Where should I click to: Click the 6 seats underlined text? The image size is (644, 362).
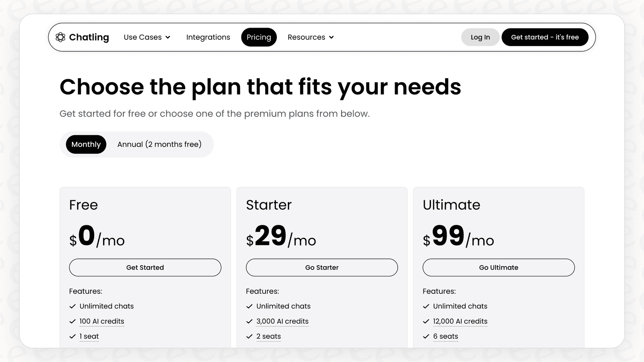445,336
